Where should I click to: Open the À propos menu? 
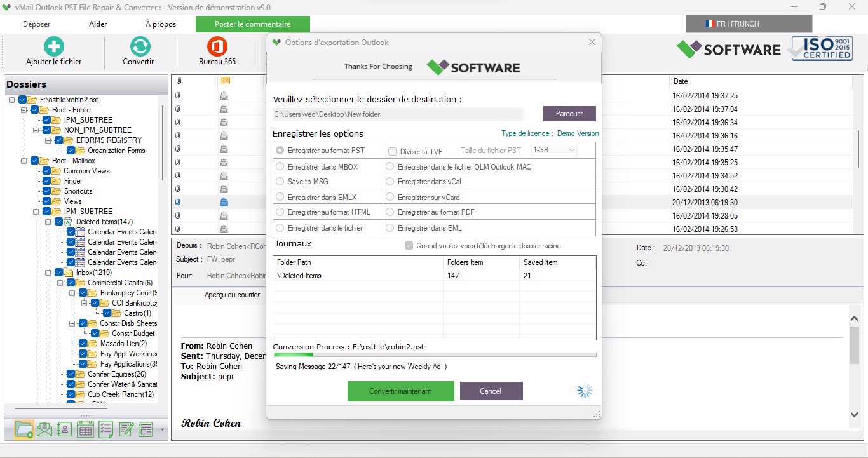click(x=161, y=24)
